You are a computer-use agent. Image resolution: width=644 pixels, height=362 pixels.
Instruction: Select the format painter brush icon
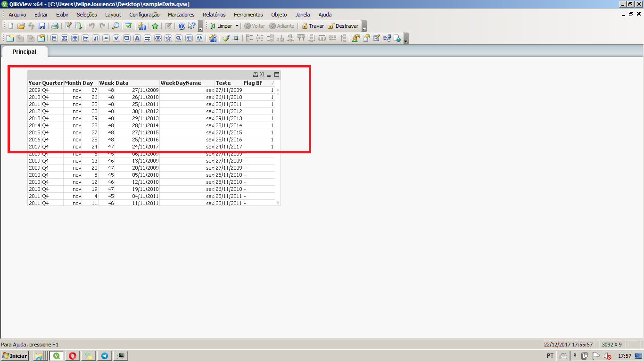pyautogui.click(x=226, y=38)
